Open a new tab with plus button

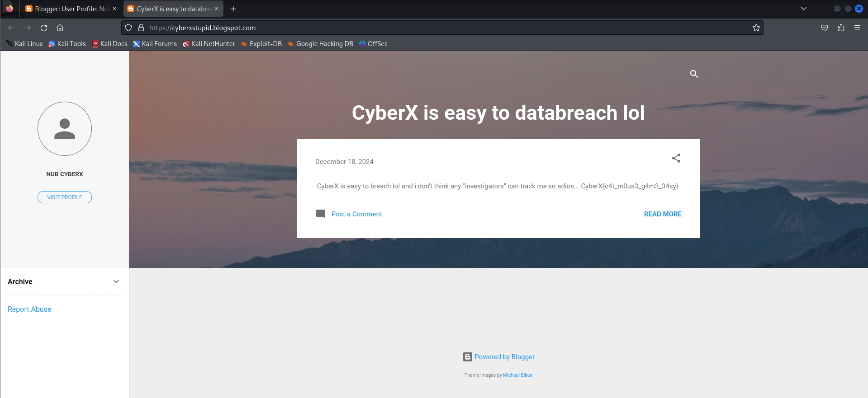(233, 9)
